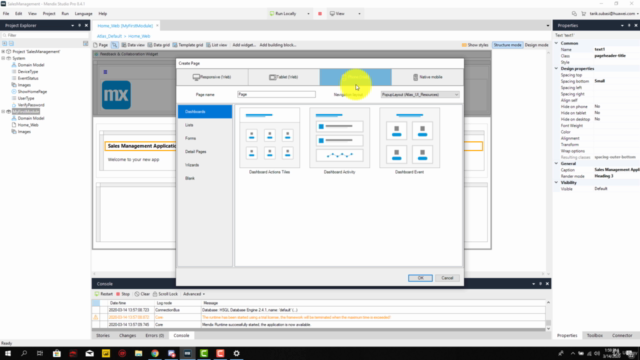This screenshot has width=640, height=360.
Task: Click Add building block button
Action: tap(278, 45)
